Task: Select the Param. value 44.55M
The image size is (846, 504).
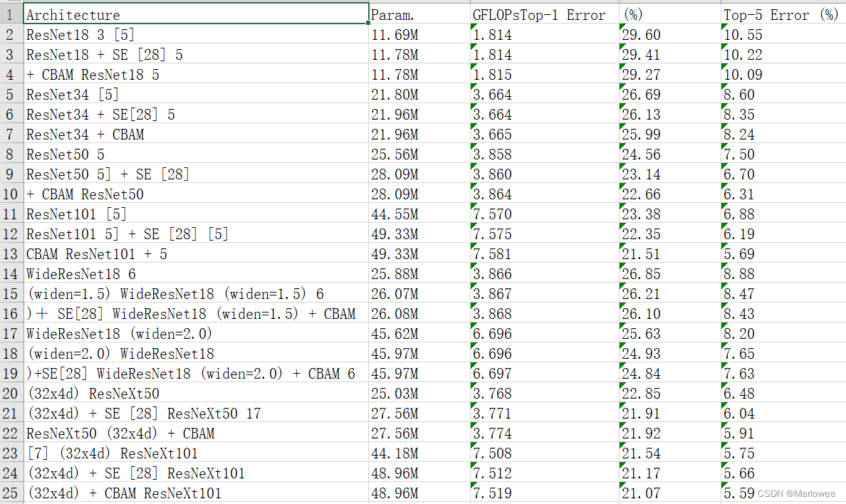Action: pos(419,214)
